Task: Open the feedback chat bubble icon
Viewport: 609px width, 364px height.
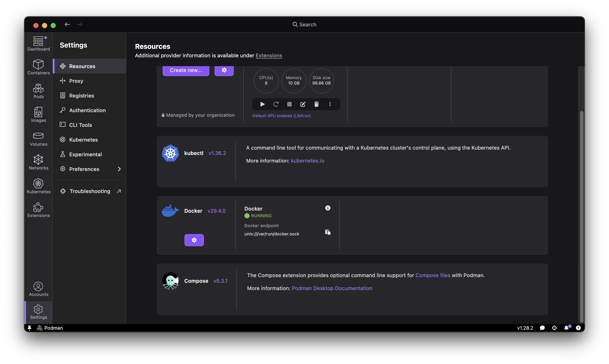Action: (542, 328)
